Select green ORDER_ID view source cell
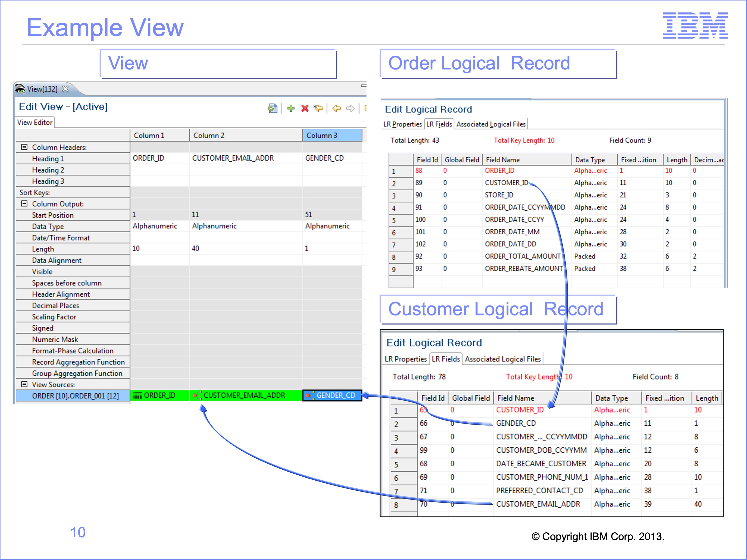This screenshot has height=560, width=747. point(159,395)
